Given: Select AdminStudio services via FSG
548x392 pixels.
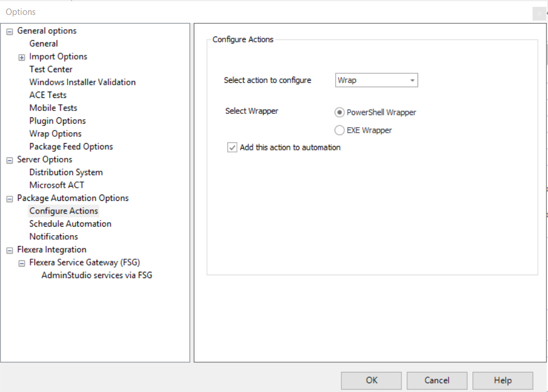Looking at the screenshot, I should (97, 275).
